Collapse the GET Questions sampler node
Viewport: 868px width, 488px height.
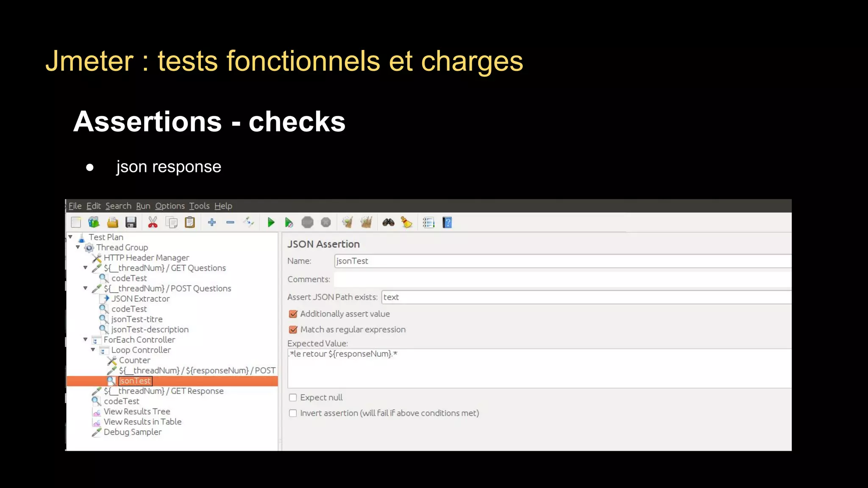[86, 268]
